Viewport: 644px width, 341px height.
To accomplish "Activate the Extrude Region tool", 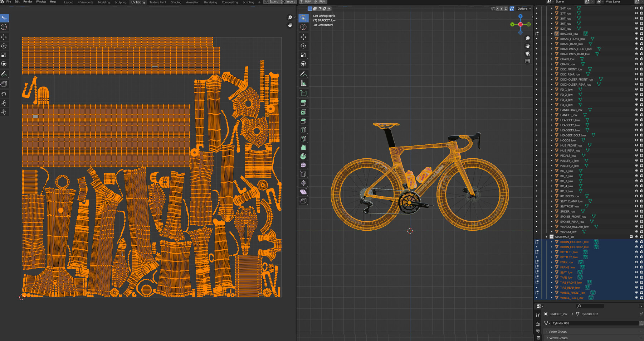I will [303, 103].
